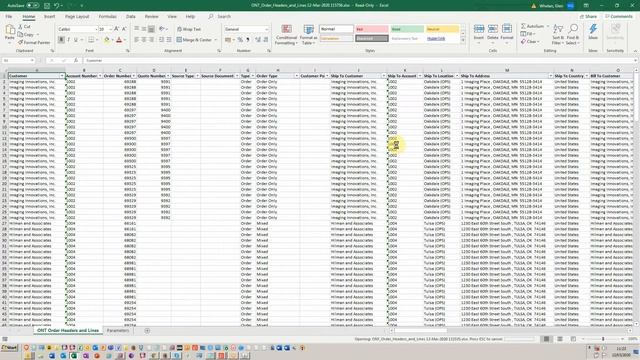
Task: Adjust the zoom slider in status bar
Action: [x=603, y=339]
